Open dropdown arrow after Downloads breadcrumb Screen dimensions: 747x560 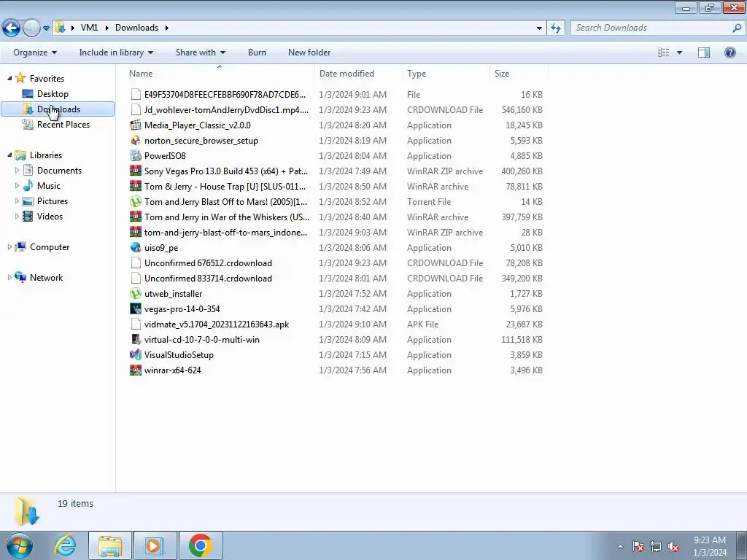[167, 28]
